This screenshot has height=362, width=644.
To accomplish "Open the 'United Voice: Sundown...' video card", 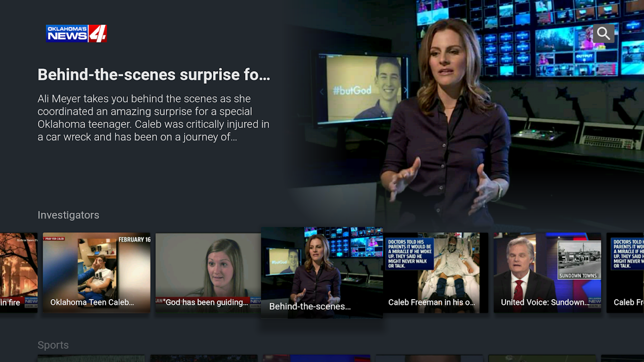I will click(547, 273).
